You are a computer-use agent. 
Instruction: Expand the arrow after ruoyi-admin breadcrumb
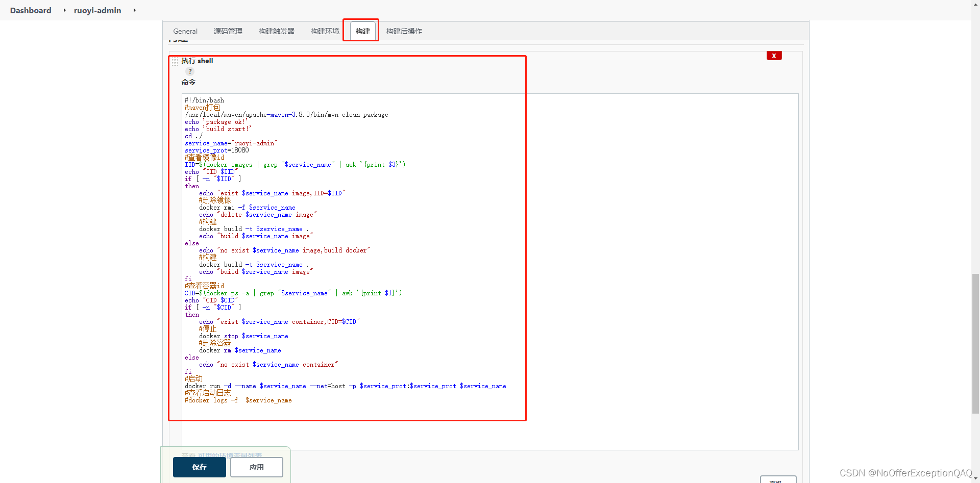click(134, 10)
